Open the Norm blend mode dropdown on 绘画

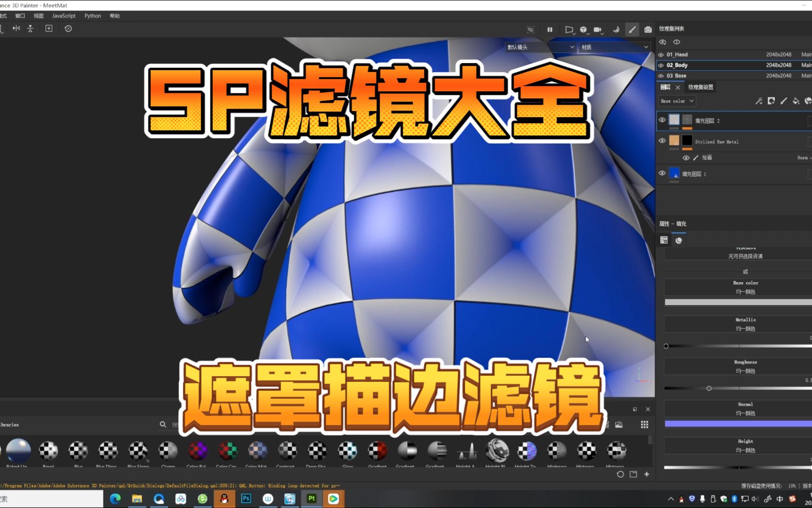coord(804,158)
